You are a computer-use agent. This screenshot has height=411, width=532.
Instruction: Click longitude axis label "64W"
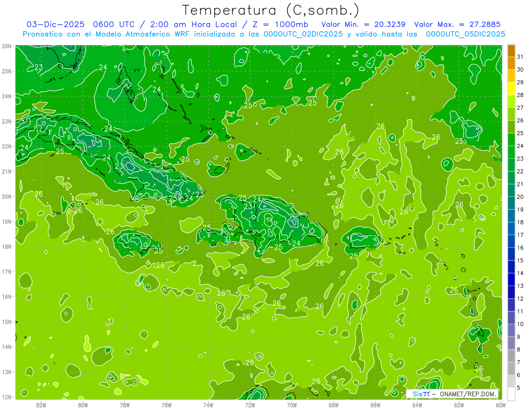[x=417, y=405]
